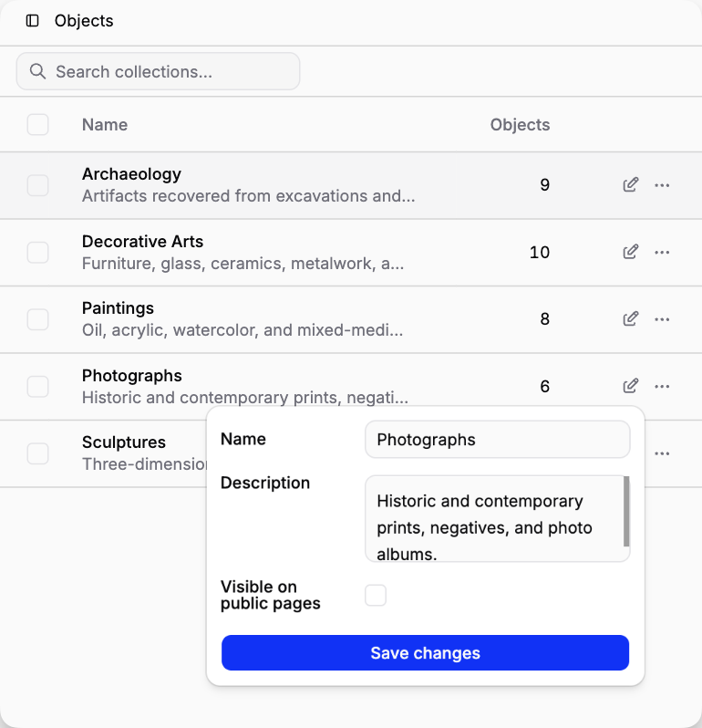The image size is (702, 728).
Task: Open Photographs row ellipsis menu
Action: coord(662,386)
